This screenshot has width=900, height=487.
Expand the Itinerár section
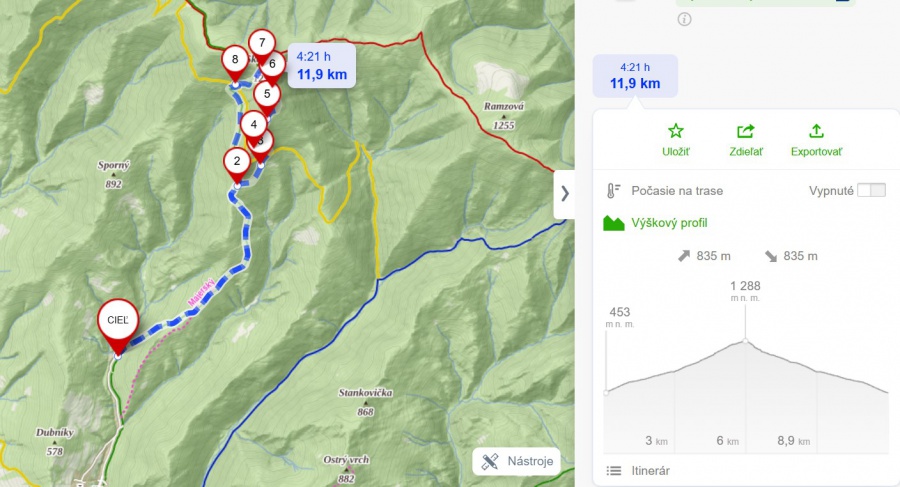pos(650,471)
